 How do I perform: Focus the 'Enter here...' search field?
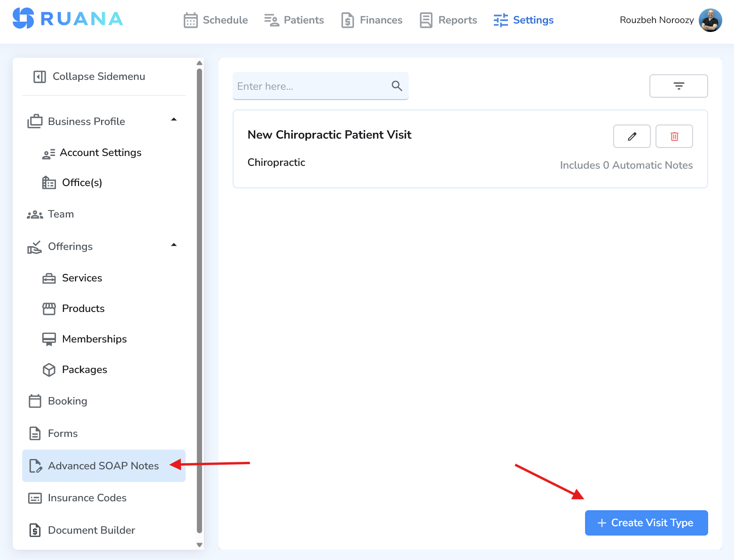point(312,86)
